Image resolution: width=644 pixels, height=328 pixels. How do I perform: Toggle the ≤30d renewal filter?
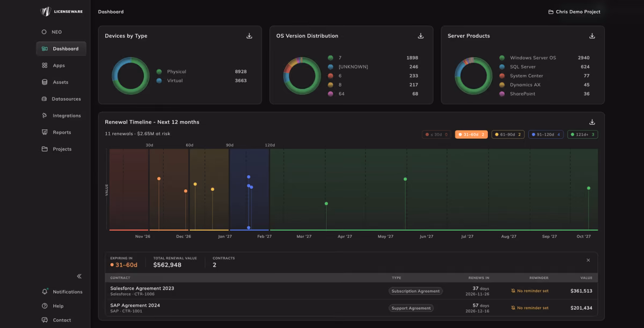coord(436,135)
